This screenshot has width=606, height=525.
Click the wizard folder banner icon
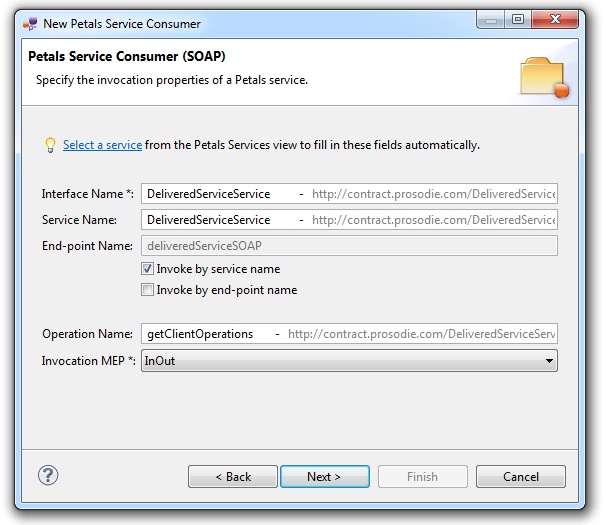click(x=545, y=76)
